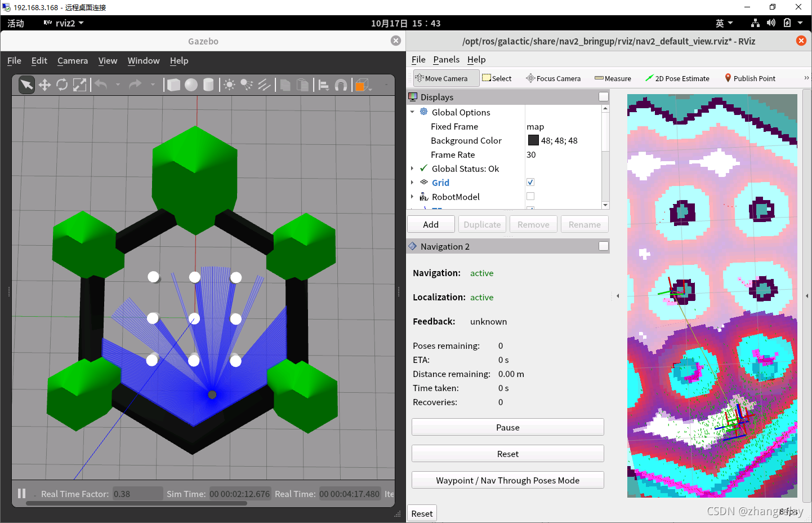The image size is (812, 523).
Task: Open the undo history dropdown arrow
Action: coord(118,85)
